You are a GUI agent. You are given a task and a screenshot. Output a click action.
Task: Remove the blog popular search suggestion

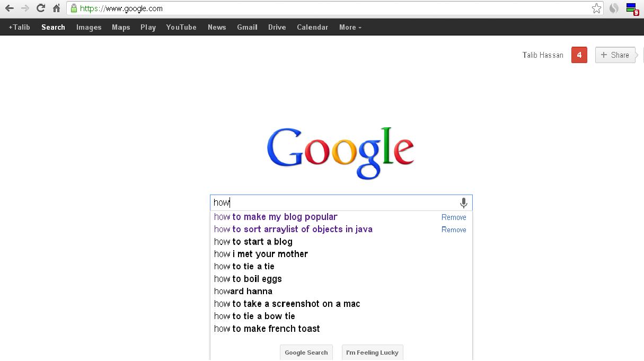tap(454, 217)
